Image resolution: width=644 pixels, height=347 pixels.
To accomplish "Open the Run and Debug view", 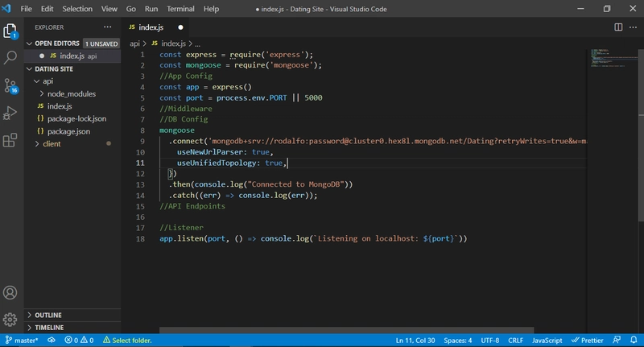I will (x=10, y=113).
